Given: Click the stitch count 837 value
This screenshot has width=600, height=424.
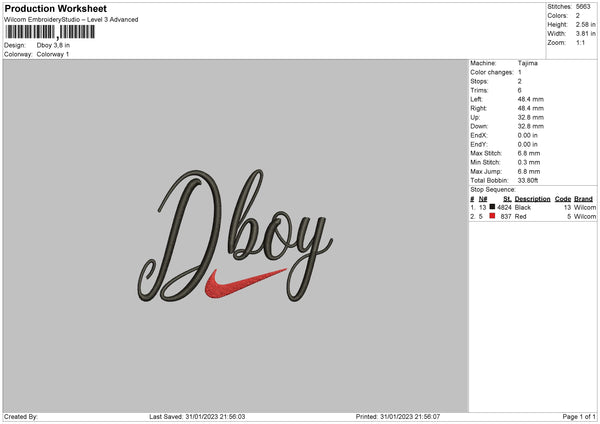Looking at the screenshot, I should pyautogui.click(x=506, y=217).
